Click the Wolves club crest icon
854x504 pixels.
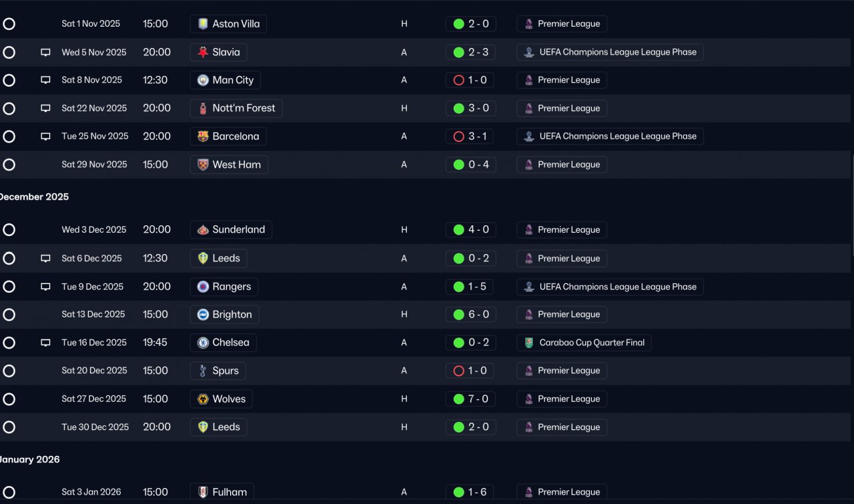203,399
